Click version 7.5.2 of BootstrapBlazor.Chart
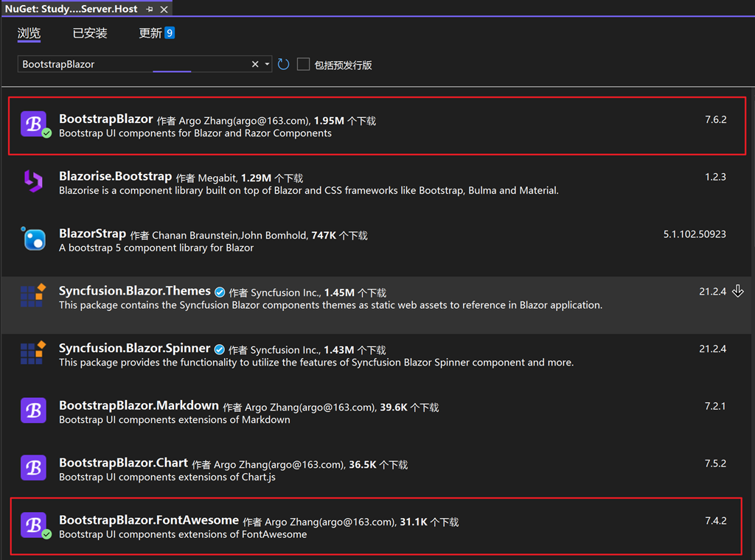 click(x=715, y=463)
